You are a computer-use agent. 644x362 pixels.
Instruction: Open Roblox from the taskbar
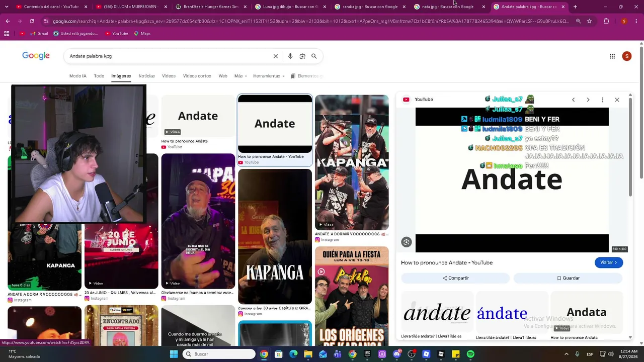point(426,354)
